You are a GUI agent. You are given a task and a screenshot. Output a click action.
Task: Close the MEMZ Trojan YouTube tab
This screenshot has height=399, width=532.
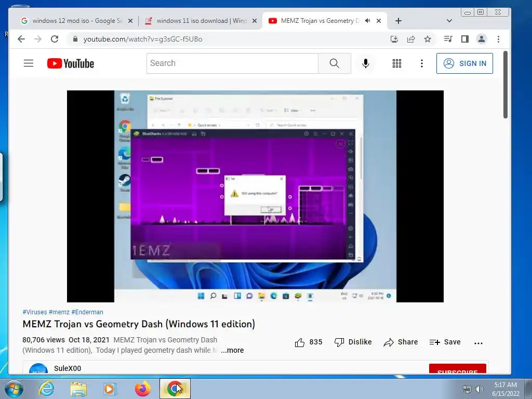tap(379, 21)
